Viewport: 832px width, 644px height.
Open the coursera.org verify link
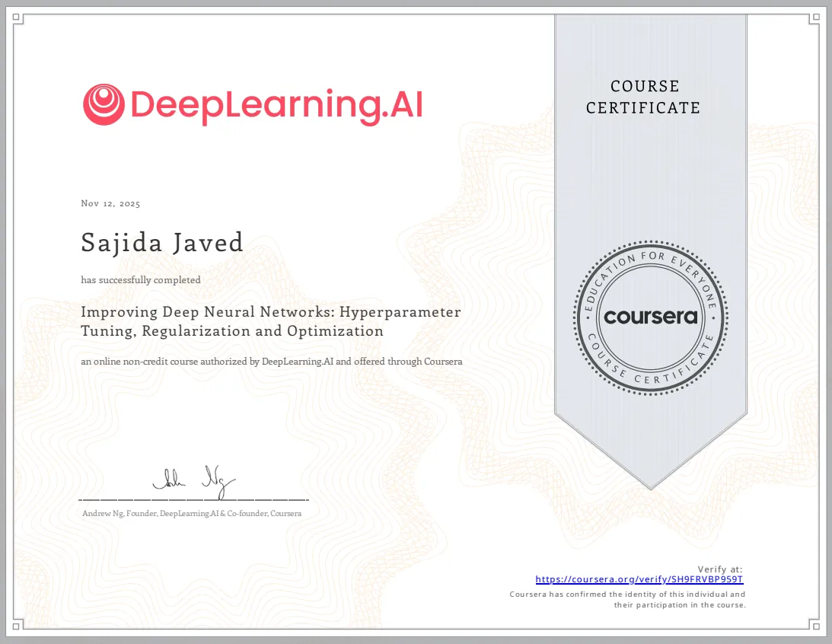639,579
